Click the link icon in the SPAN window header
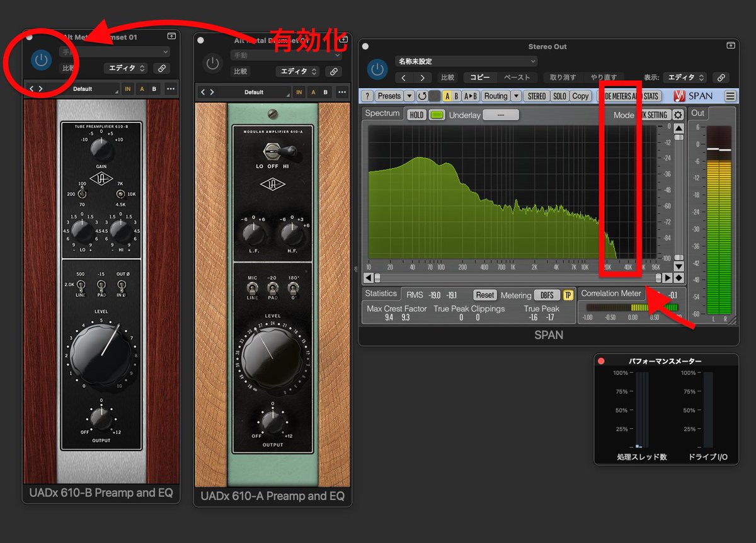The image size is (756, 543). (721, 77)
